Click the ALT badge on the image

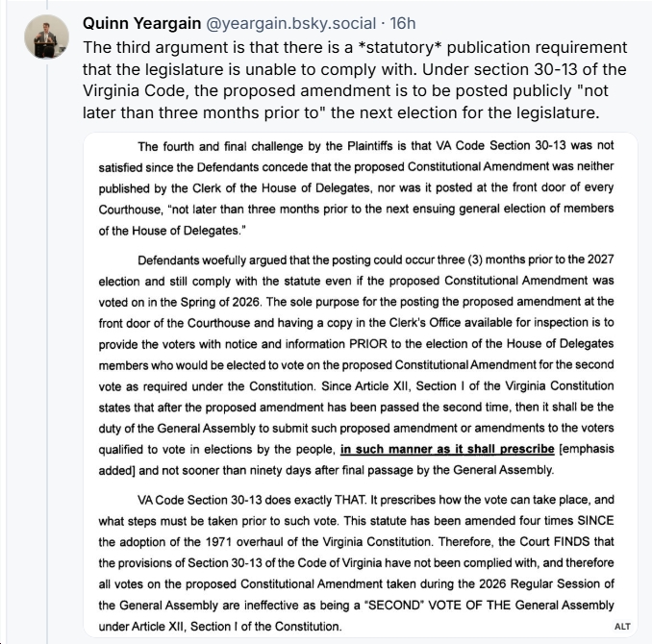pos(622,626)
